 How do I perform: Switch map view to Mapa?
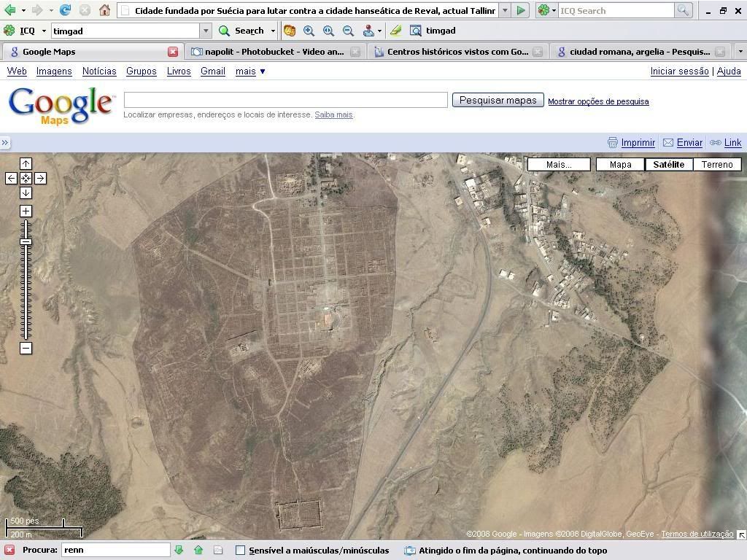pyautogui.click(x=620, y=165)
